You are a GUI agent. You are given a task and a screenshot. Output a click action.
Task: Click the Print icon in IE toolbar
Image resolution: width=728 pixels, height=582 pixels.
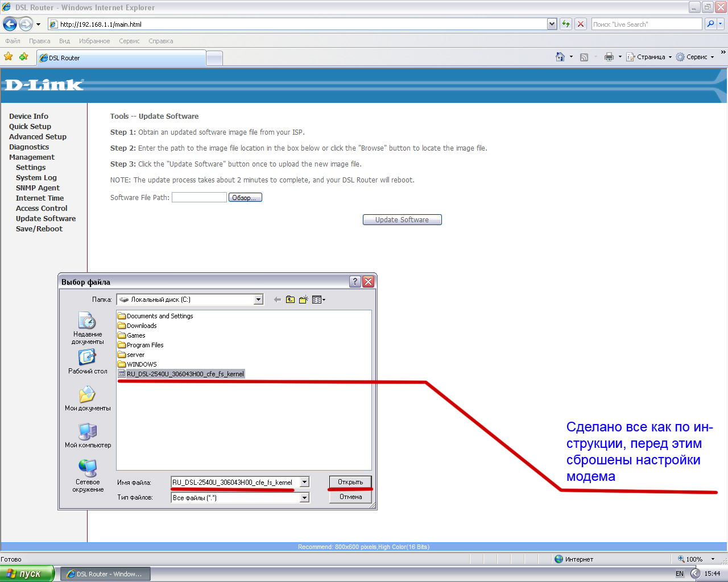[609, 57]
